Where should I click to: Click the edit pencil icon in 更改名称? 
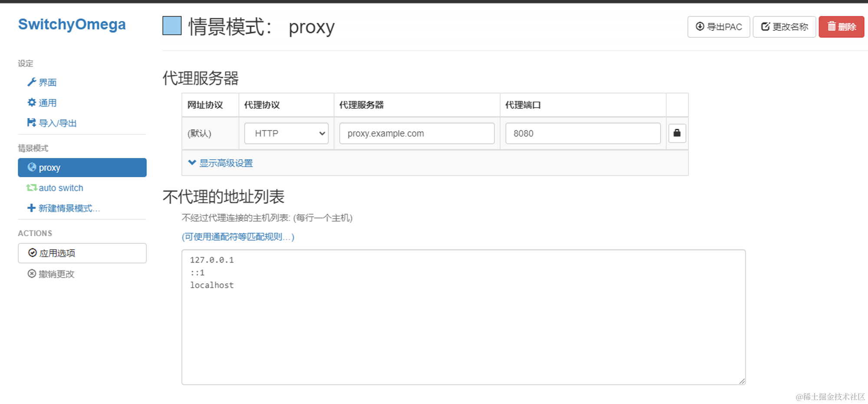click(766, 26)
